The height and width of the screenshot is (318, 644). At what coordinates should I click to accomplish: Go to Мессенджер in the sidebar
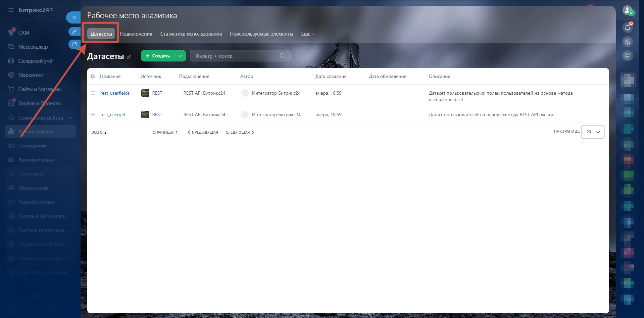click(33, 47)
